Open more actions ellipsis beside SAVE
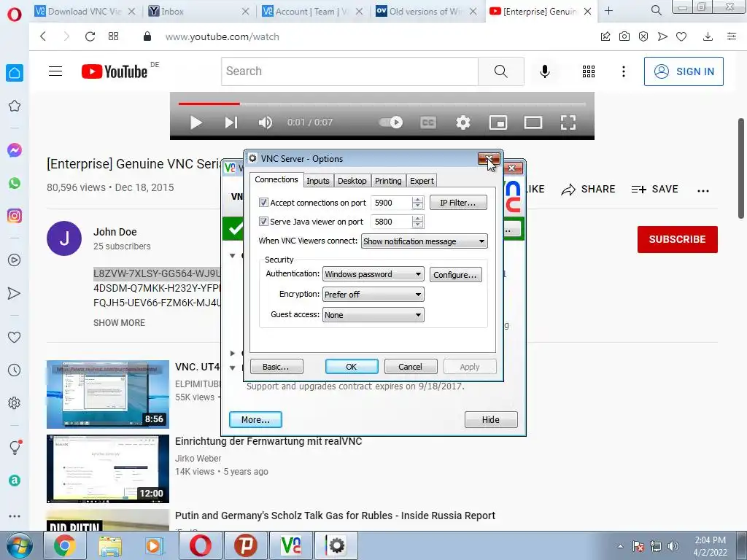Screen dimensions: 747x560 click(x=703, y=190)
